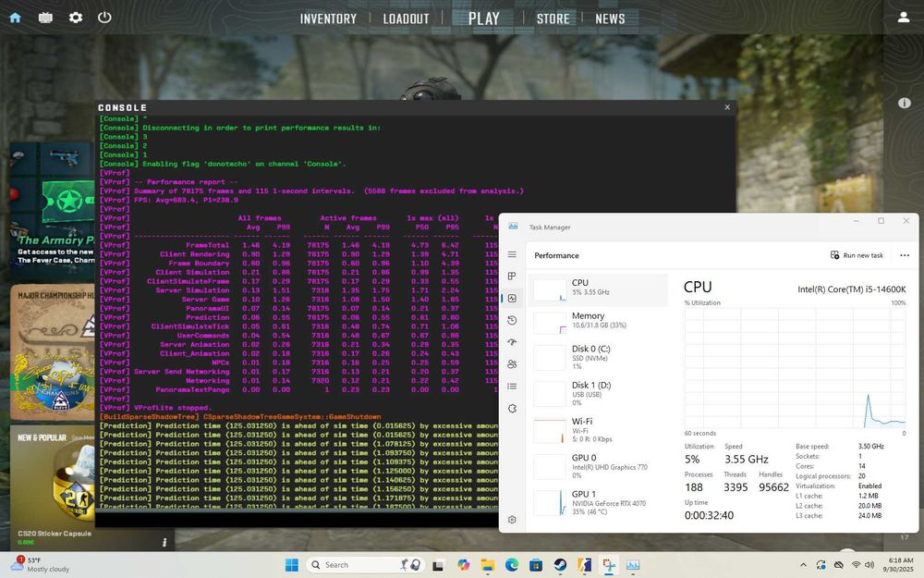Open Task Manager settings gear
The width and height of the screenshot is (924, 578).
[512, 520]
